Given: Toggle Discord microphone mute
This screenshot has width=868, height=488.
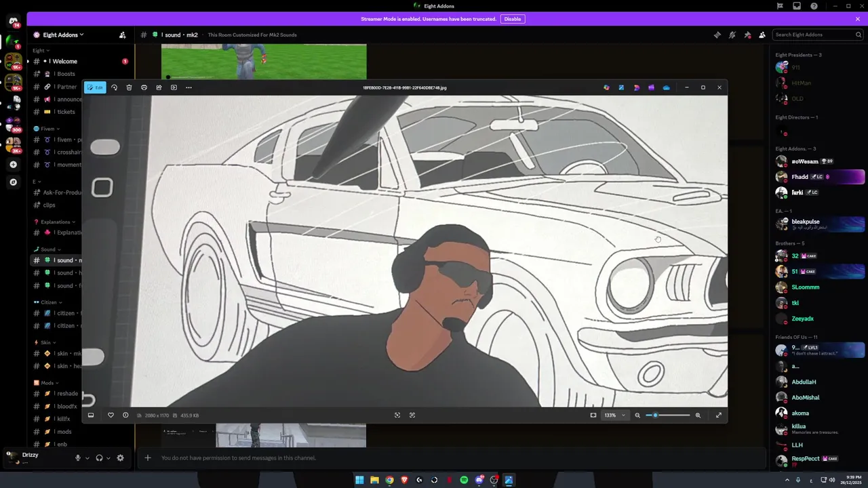Looking at the screenshot, I should tap(77, 457).
